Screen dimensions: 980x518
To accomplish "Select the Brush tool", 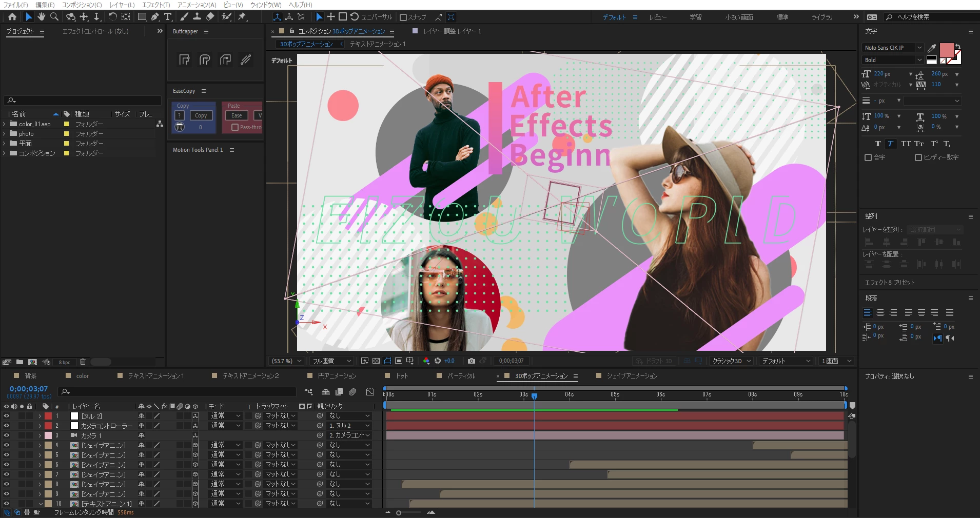I will (x=184, y=17).
